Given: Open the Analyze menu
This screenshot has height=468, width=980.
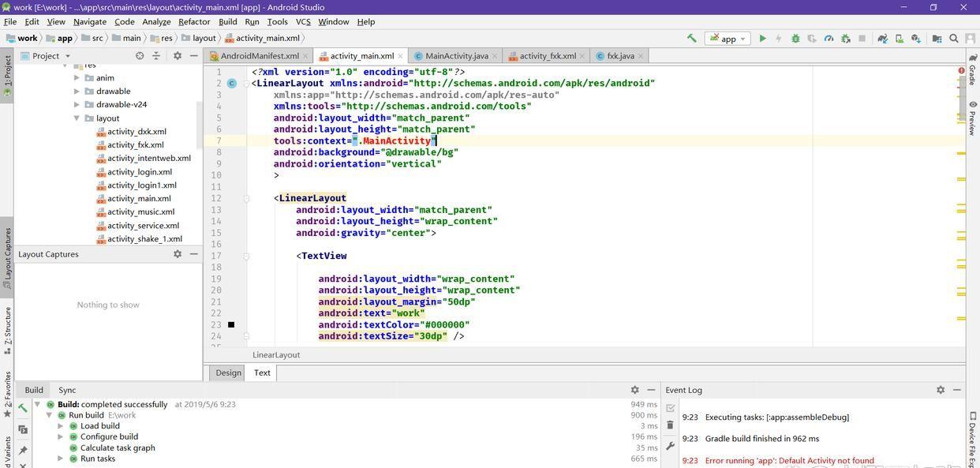Looking at the screenshot, I should (x=156, y=21).
